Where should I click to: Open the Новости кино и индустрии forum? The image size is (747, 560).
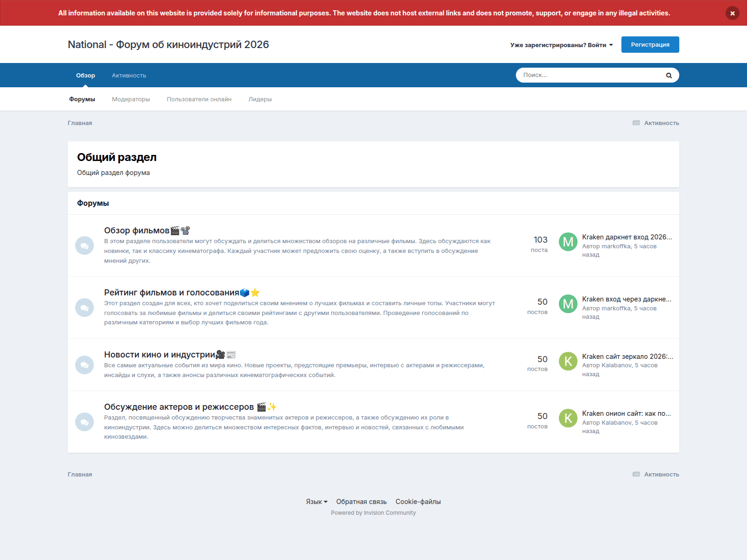160,355
